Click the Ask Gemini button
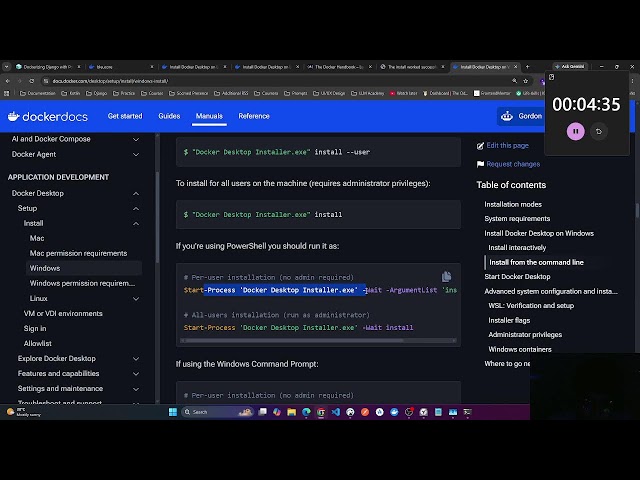The width and height of the screenshot is (640, 480). 570,67
